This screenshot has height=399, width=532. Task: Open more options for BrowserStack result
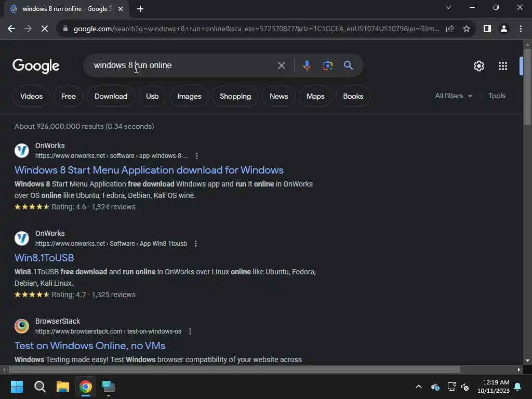(190, 331)
